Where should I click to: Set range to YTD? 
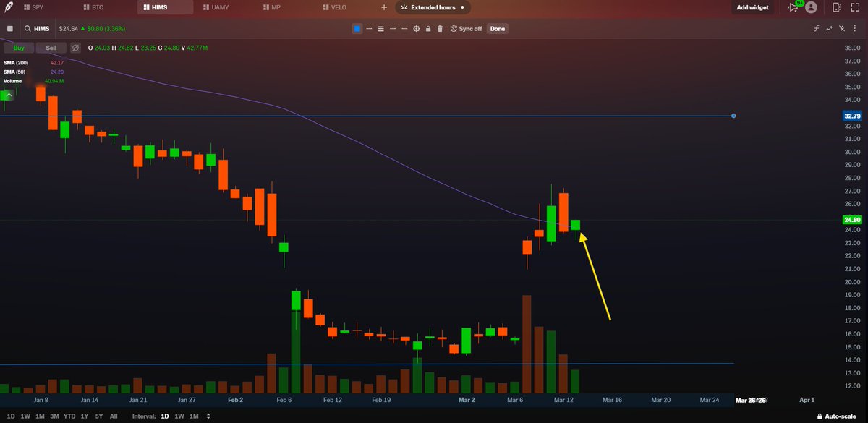pos(70,416)
